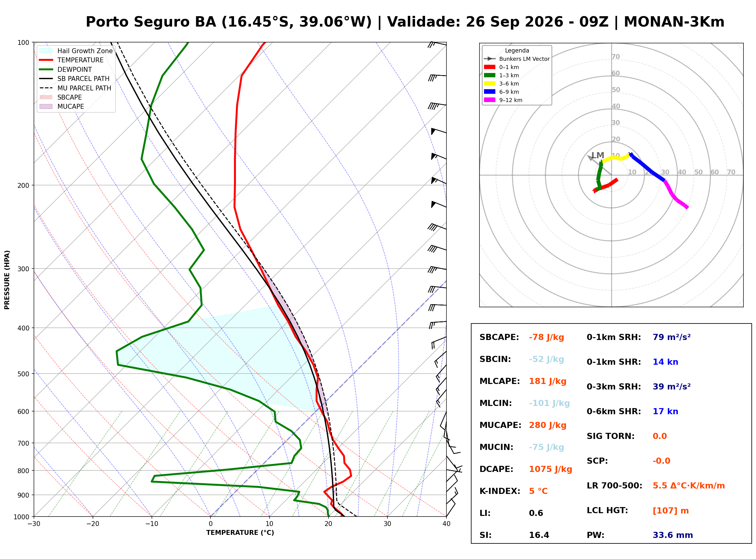The image size is (756, 559).
Task: Select the magenta 9–12 km legend marker
Action: coord(489,100)
